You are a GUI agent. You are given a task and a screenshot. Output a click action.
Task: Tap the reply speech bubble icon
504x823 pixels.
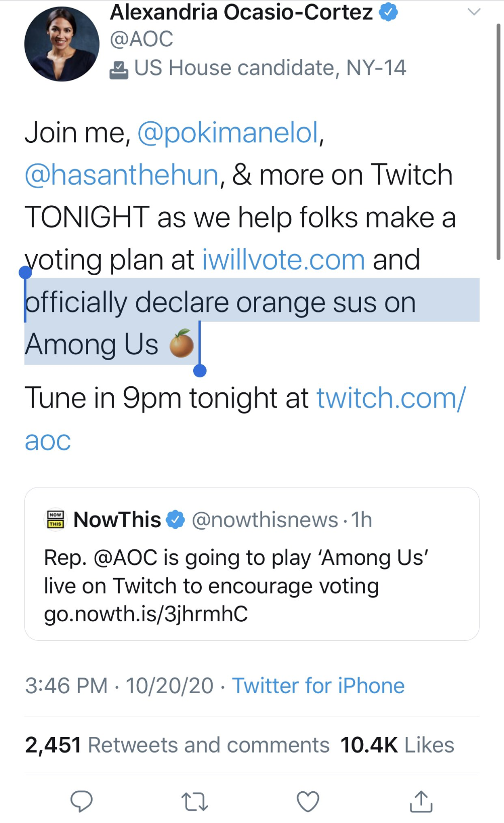coord(81,801)
